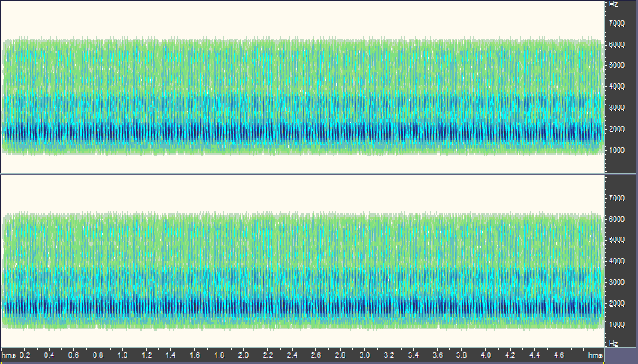The width and height of the screenshot is (638, 364).
Task: Select 5000 on lower channel frequency scale
Action: pyautogui.click(x=617, y=240)
